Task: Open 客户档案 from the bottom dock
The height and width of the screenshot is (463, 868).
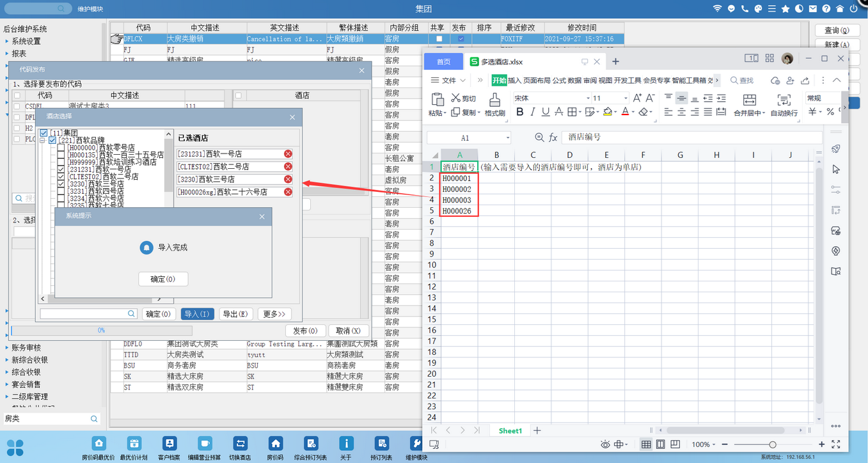Action: [170, 444]
